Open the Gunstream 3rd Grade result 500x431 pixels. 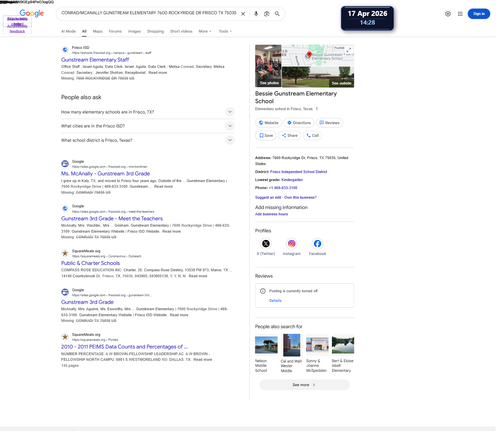click(87, 302)
